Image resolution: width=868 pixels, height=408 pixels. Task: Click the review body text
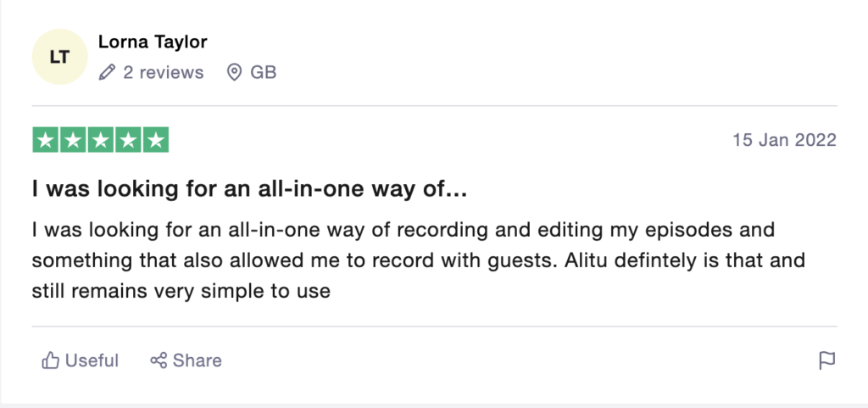pyautogui.click(x=419, y=260)
